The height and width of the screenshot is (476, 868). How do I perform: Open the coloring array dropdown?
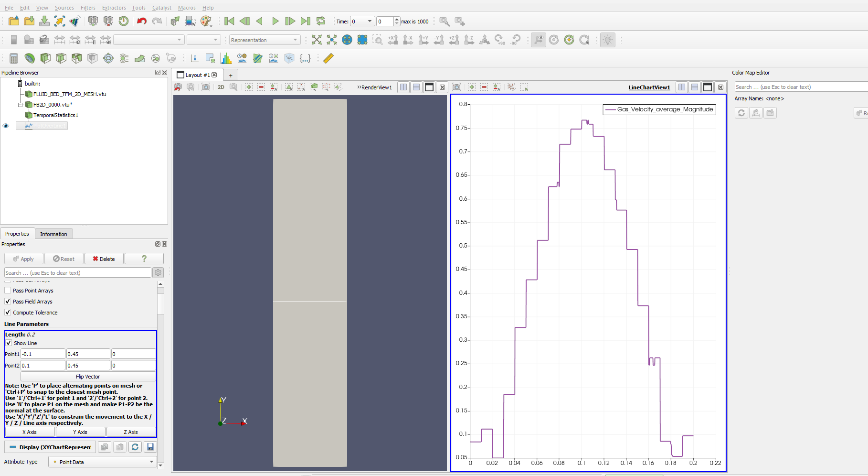[x=148, y=40]
